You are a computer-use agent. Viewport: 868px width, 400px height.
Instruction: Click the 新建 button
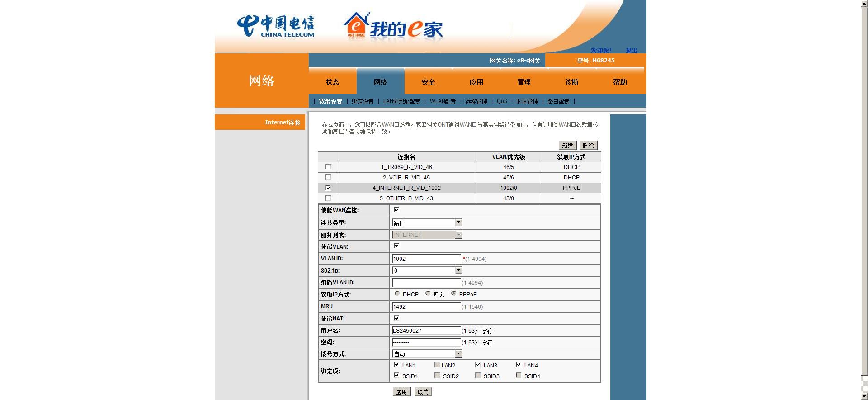pyautogui.click(x=567, y=146)
